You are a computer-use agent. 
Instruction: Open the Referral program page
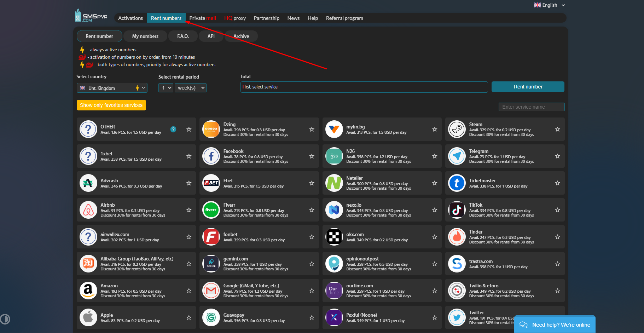point(344,18)
